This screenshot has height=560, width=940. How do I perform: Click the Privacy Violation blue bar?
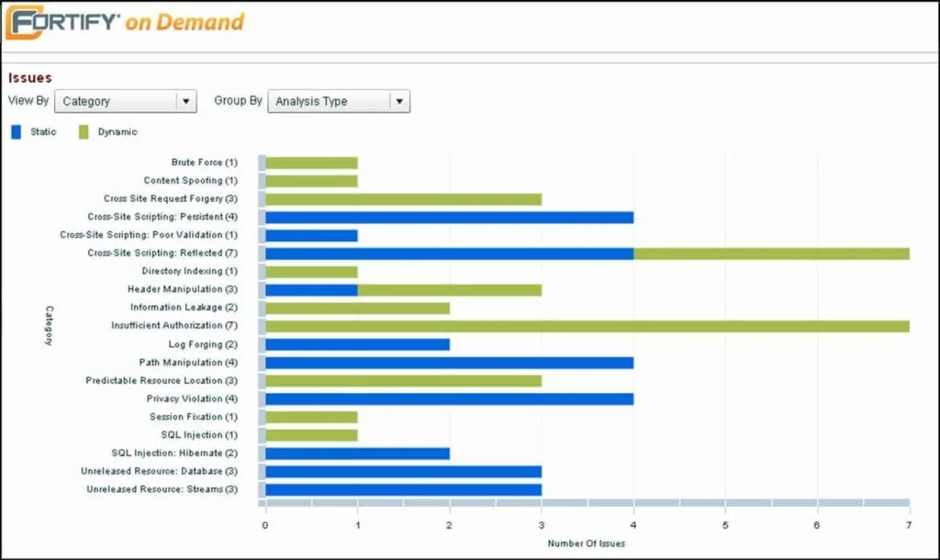(x=450, y=398)
